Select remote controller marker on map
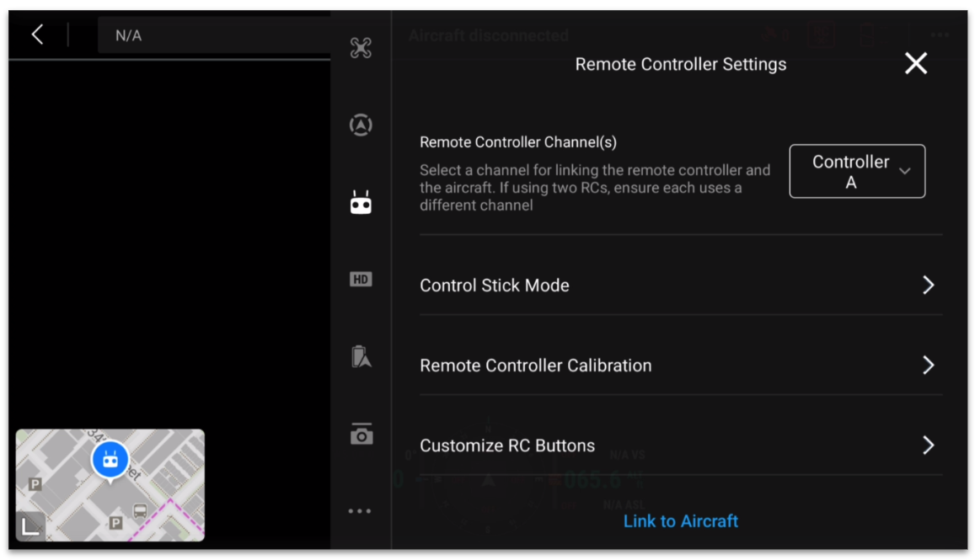 click(x=110, y=461)
